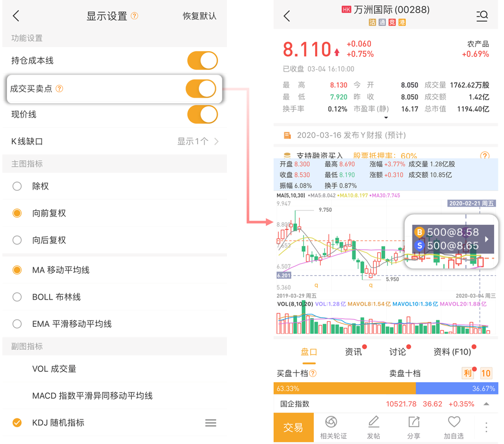Screen dimensions: 504x444
Task: Select VOL 成交量 sub-chart indicator
Action: click(54, 369)
